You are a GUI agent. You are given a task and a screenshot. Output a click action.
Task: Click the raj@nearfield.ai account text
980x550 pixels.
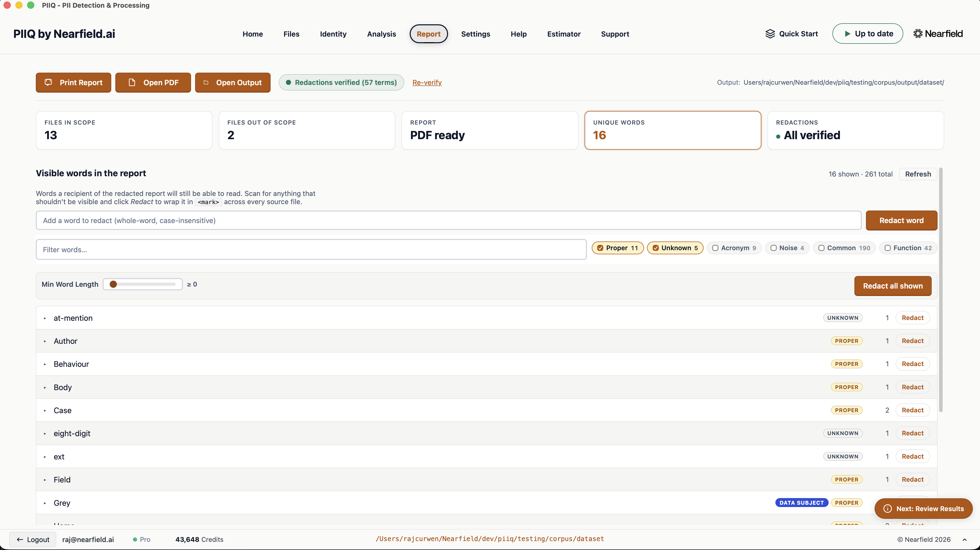pyautogui.click(x=88, y=539)
